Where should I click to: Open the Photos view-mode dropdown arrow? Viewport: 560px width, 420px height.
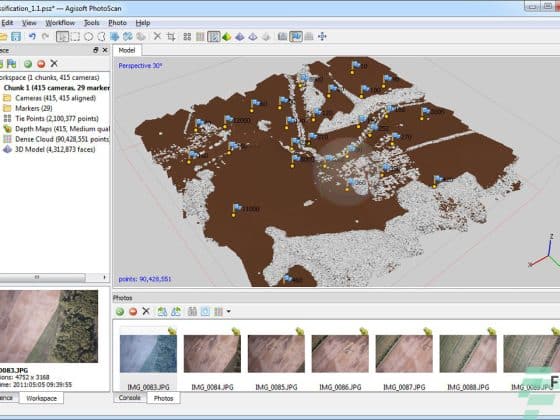(x=229, y=311)
